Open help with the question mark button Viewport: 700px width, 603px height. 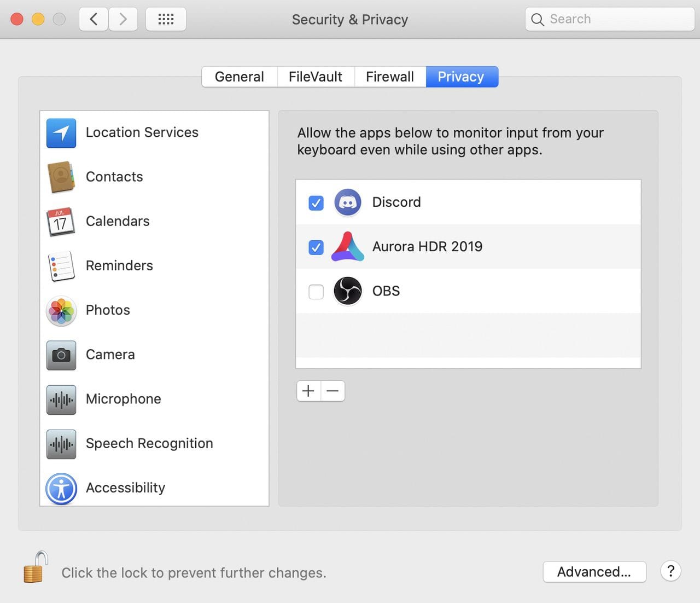pyautogui.click(x=670, y=571)
